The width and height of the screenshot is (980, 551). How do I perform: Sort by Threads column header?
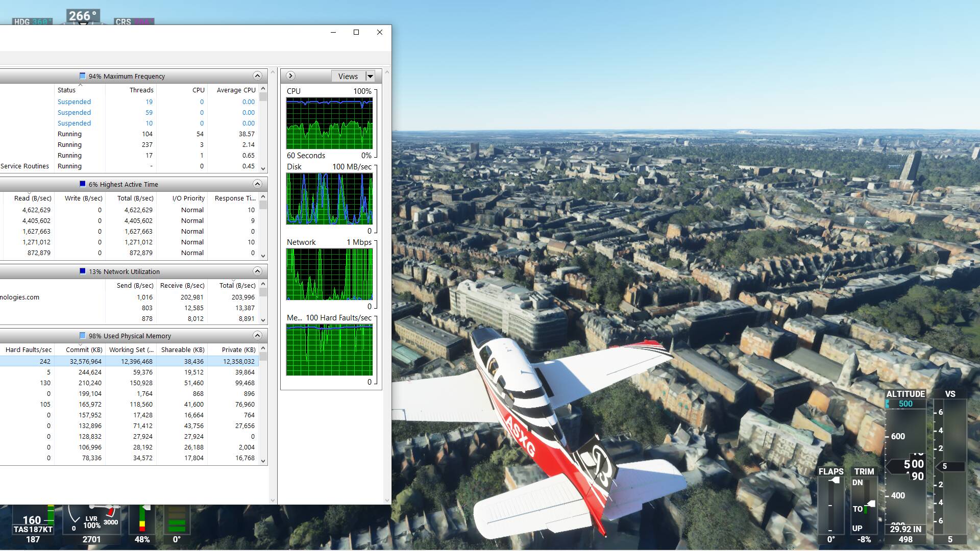pos(131,90)
